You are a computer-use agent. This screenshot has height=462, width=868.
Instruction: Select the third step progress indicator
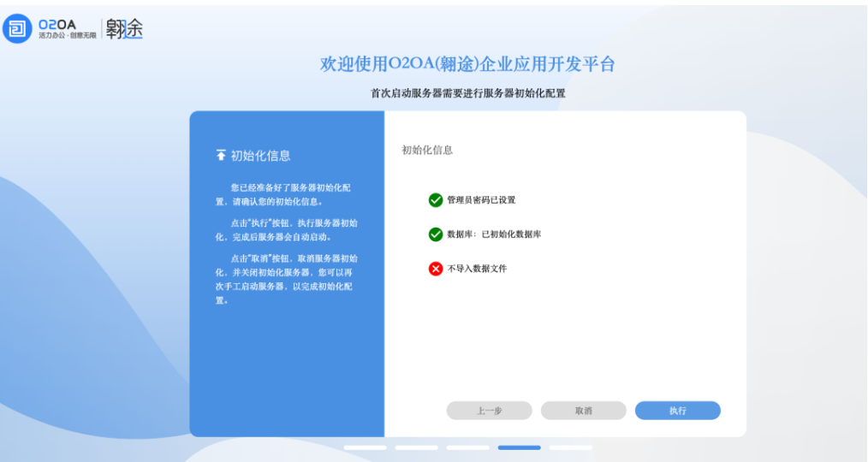[x=467, y=447]
